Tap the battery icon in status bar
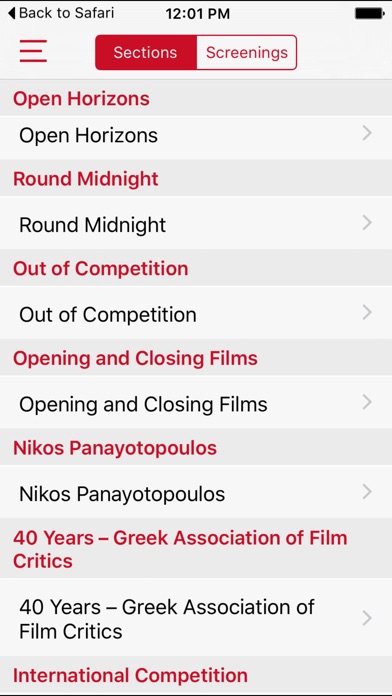The height and width of the screenshot is (696, 392). 370,13
